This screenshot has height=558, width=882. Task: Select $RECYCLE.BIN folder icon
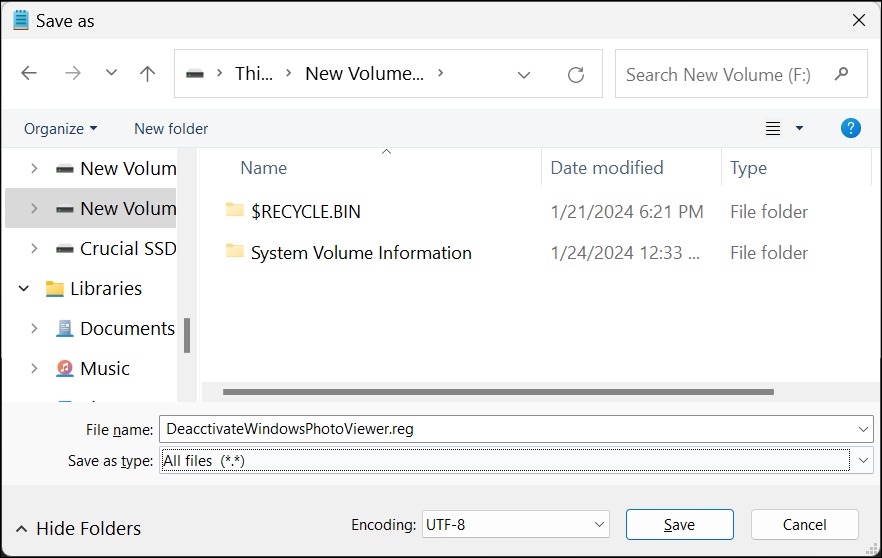click(x=235, y=210)
